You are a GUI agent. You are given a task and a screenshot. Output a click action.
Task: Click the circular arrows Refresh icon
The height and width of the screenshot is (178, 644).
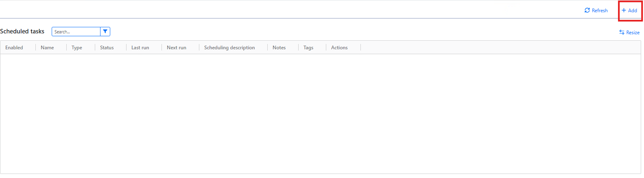(x=587, y=10)
